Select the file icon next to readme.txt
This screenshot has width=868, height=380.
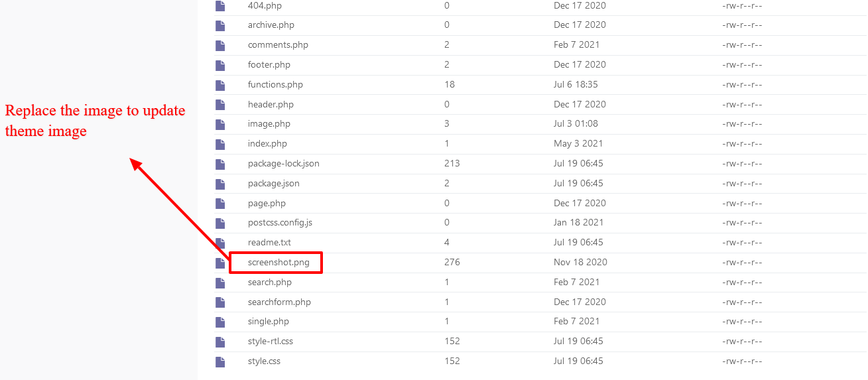coord(220,243)
